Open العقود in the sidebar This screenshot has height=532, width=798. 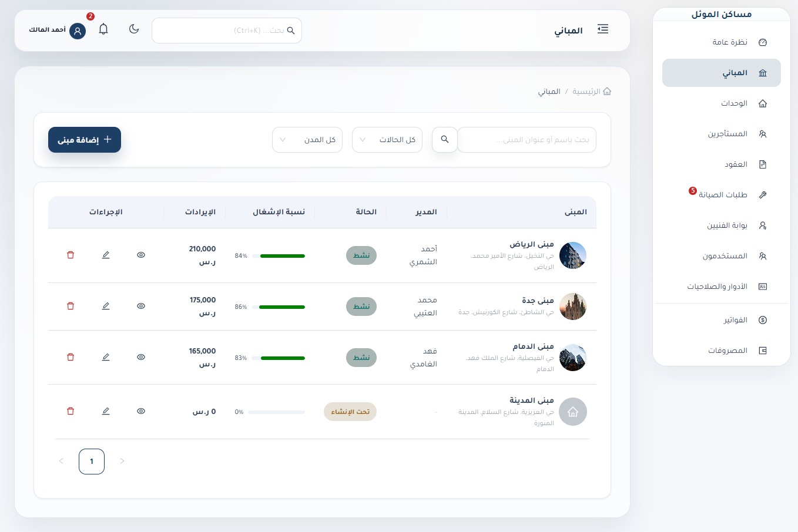pos(722,164)
